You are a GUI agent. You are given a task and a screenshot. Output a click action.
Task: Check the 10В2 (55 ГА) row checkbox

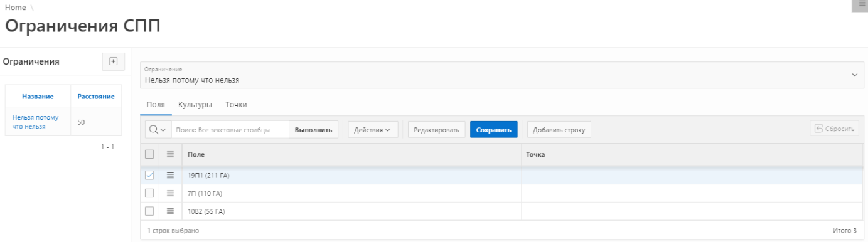tap(149, 211)
